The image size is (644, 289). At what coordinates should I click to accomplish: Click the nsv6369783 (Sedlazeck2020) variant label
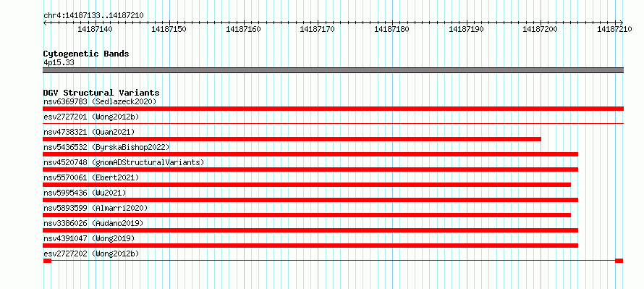100,101
